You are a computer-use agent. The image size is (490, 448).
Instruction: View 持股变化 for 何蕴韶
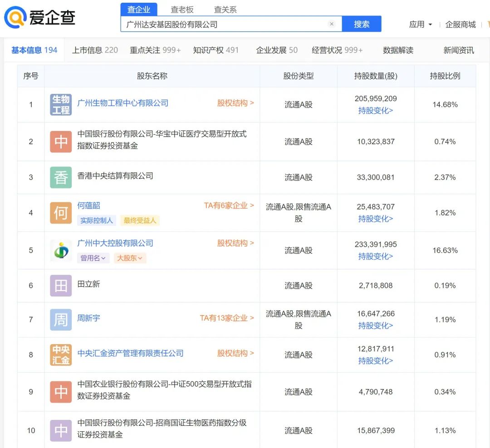click(x=375, y=219)
